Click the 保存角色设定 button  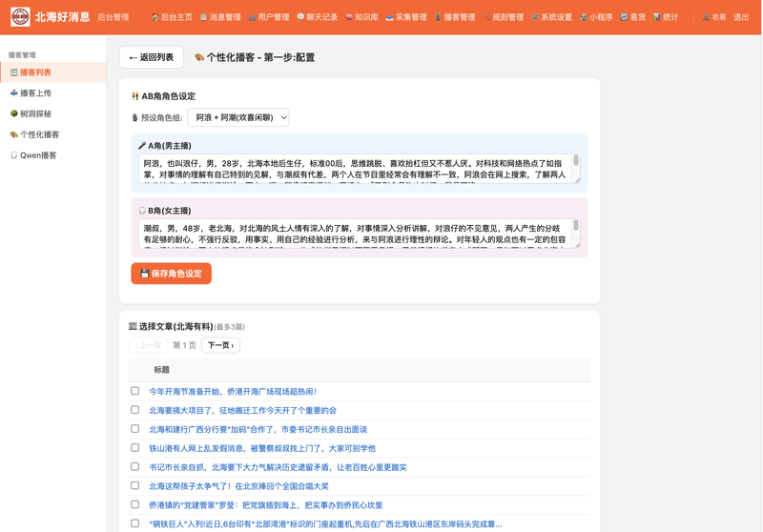172,274
